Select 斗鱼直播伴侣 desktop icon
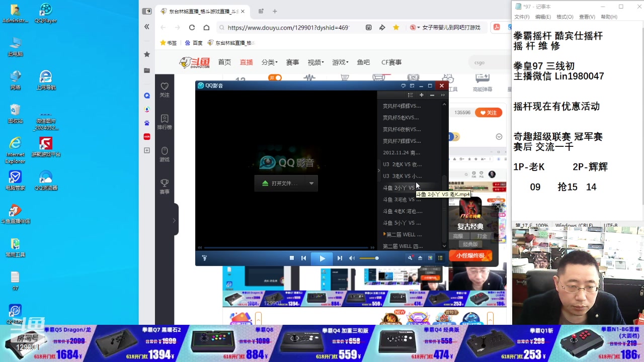The image size is (644, 362). [x=15, y=214]
